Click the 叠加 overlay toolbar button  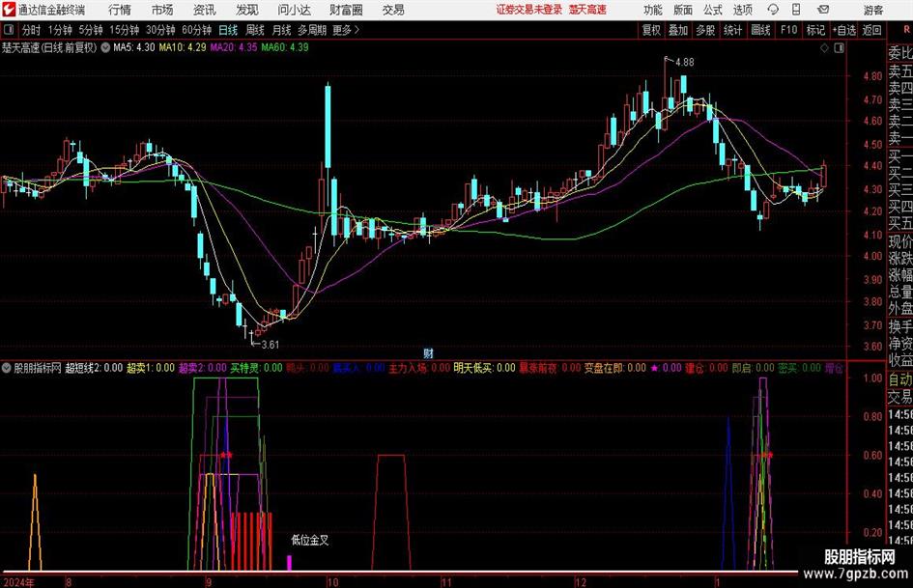(678, 30)
